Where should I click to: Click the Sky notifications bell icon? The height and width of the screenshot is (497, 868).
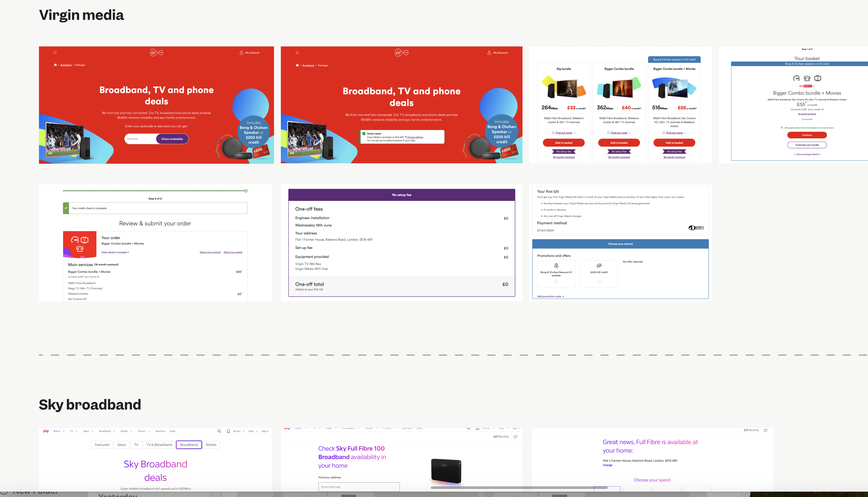pyautogui.click(x=228, y=431)
